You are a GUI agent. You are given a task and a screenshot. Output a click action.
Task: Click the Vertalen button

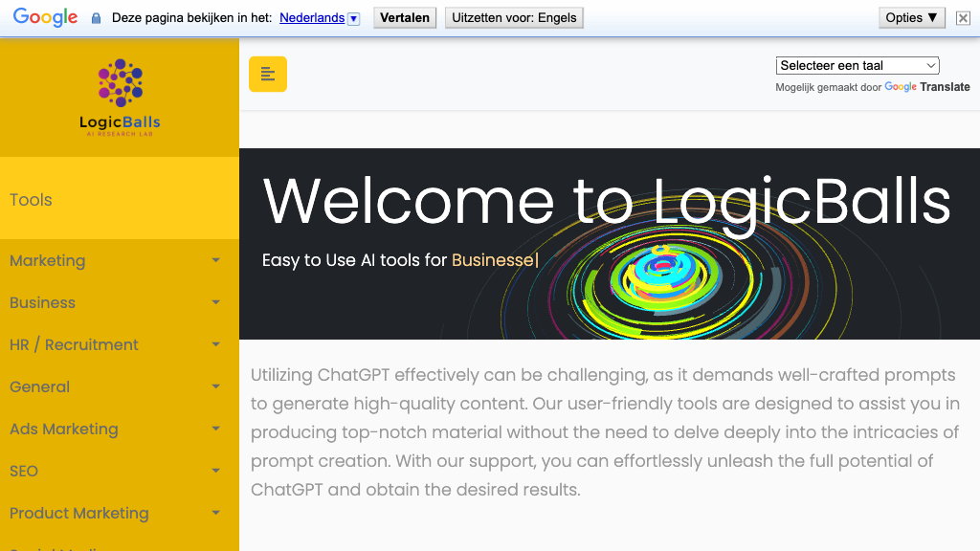404,16
